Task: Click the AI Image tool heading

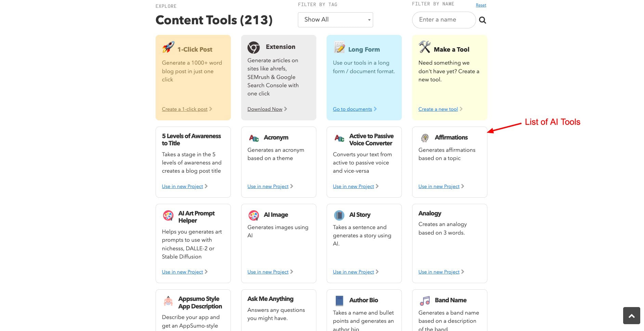Action: click(x=276, y=215)
